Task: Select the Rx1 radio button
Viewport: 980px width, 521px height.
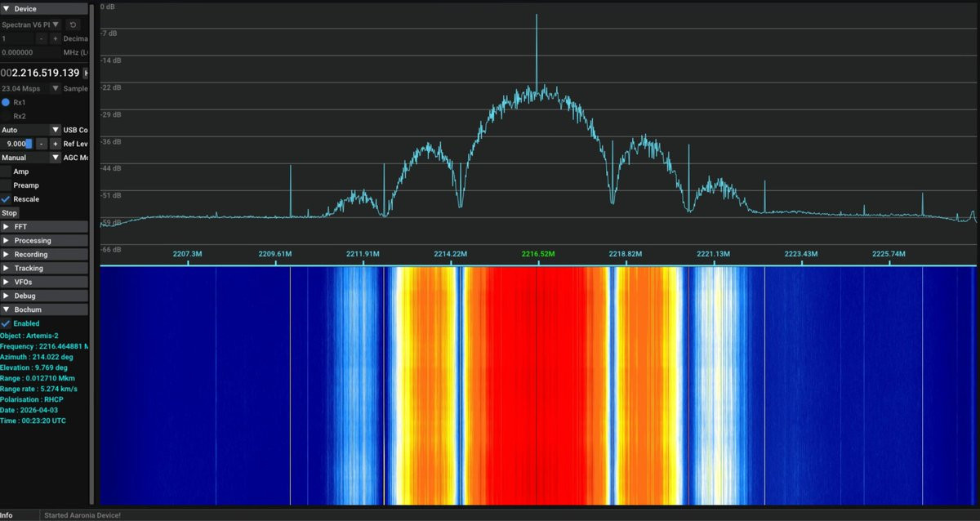Action: click(x=6, y=102)
